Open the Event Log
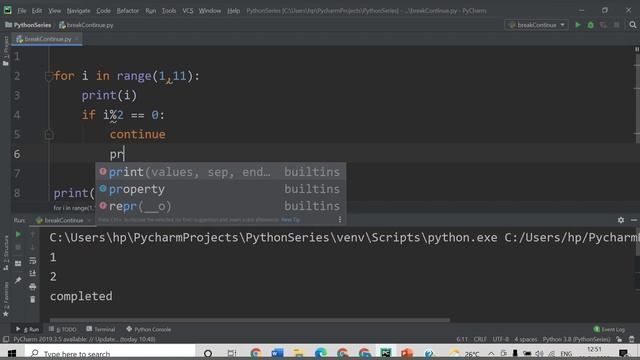 point(609,329)
